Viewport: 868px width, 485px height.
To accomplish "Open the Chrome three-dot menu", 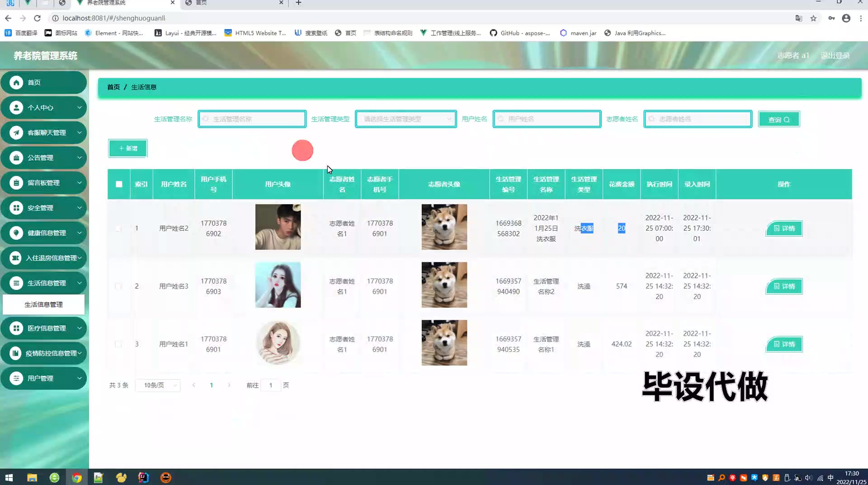I will coord(861,18).
